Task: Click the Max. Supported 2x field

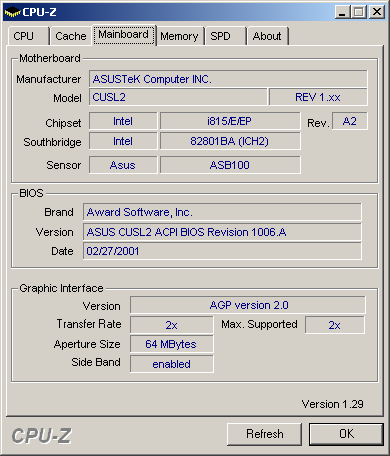Action: 335,325
